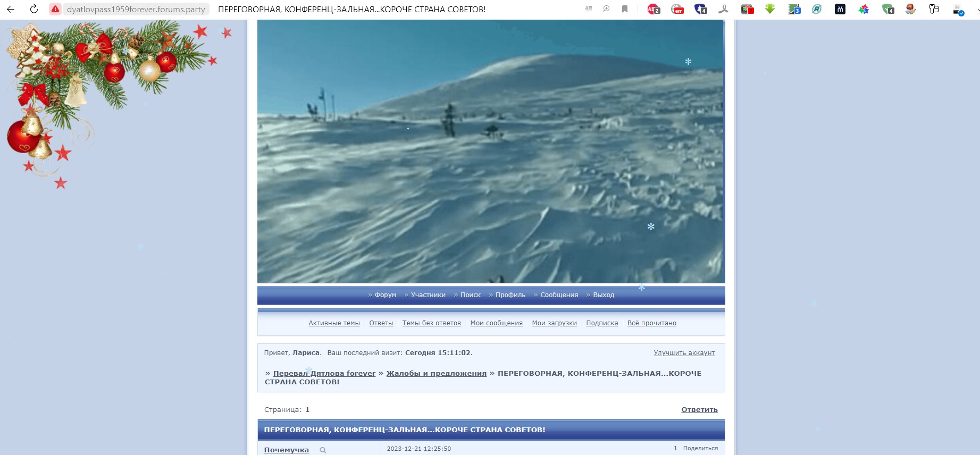Viewport: 980px width, 455px height.
Task: Bookmark this page with the bookmark icon
Action: click(x=625, y=9)
